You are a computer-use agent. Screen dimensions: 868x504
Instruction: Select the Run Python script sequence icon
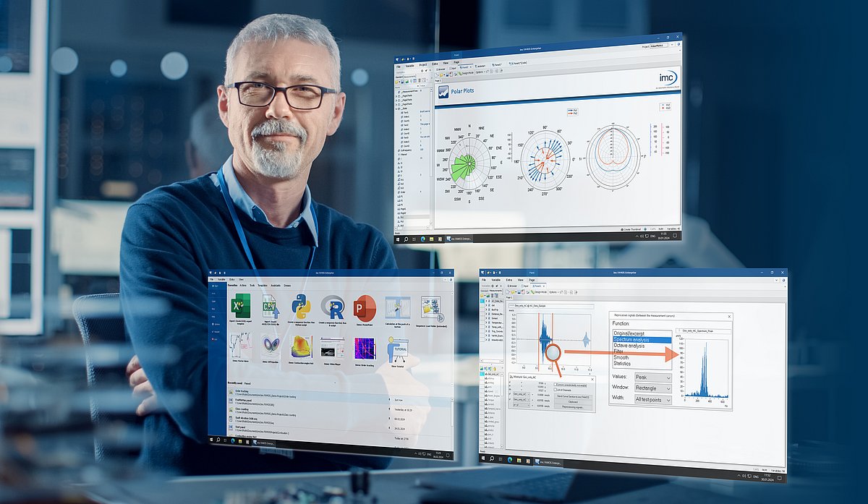click(x=299, y=307)
